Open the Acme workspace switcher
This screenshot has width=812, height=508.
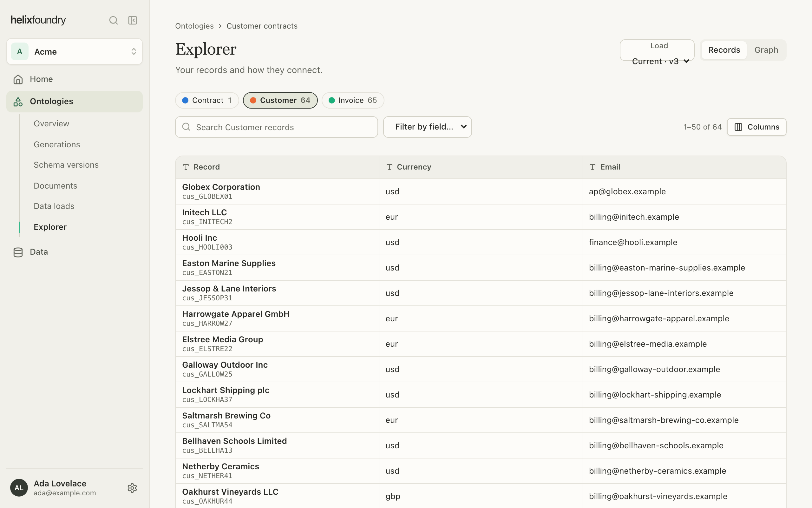tap(75, 51)
